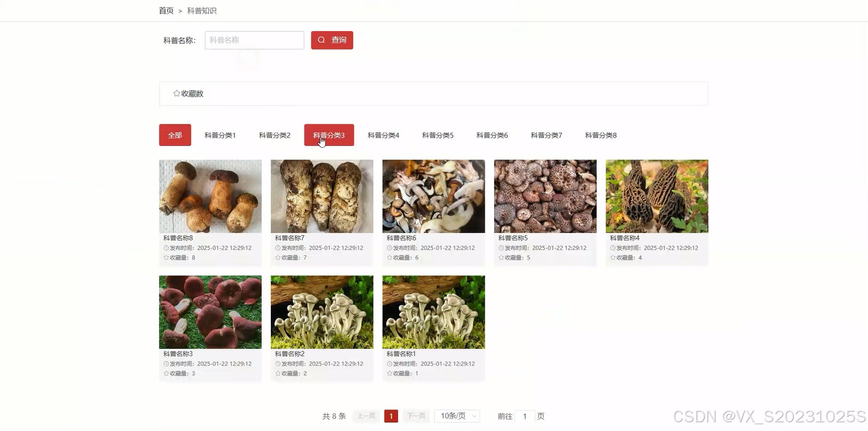The height and width of the screenshot is (431, 868).
Task: Select page number 1 in pagination
Action: pos(391,416)
